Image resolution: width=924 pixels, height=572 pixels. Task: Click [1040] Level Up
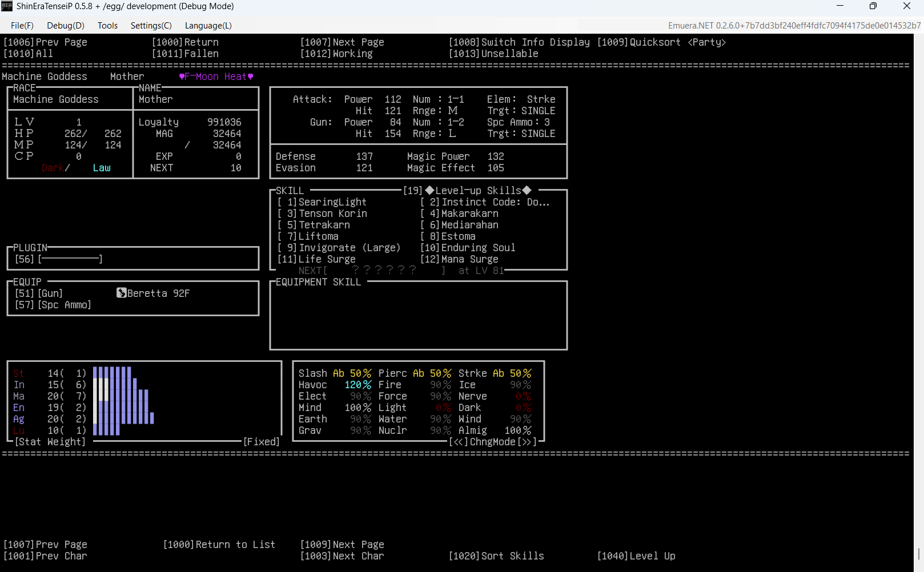point(636,556)
